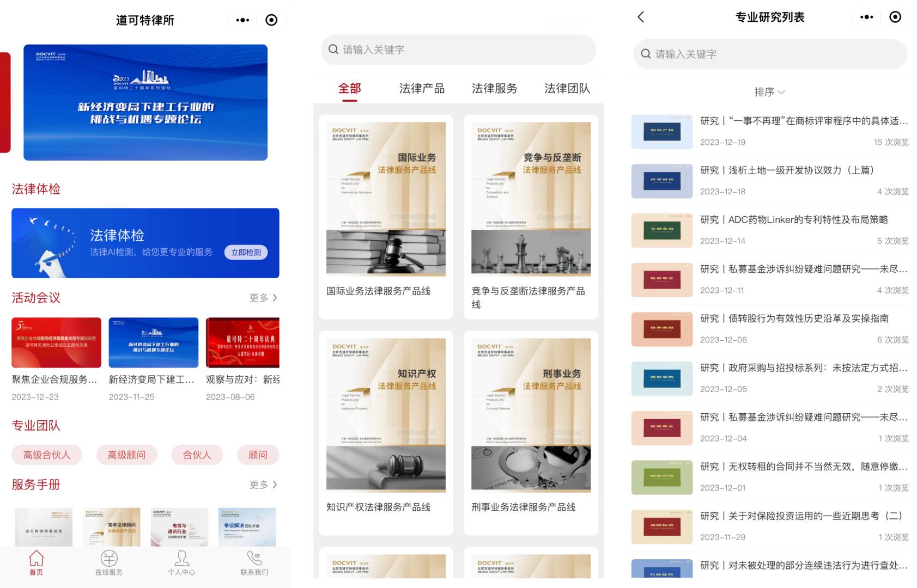The width and height of the screenshot is (917, 588).
Task: Open 联系我们 contact us tab
Action: 254,563
